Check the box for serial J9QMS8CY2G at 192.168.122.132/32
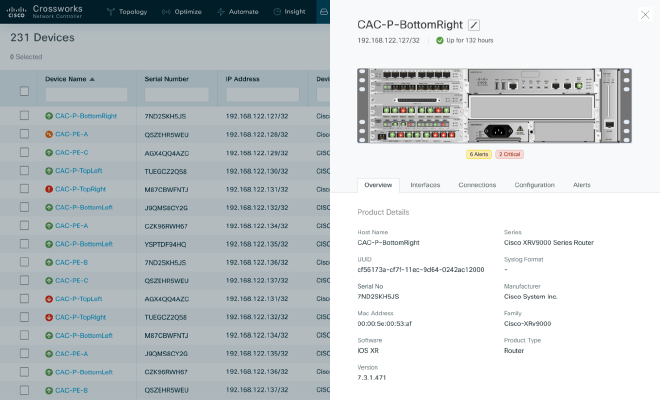Image resolution: width=660 pixels, height=400 pixels. [24, 207]
